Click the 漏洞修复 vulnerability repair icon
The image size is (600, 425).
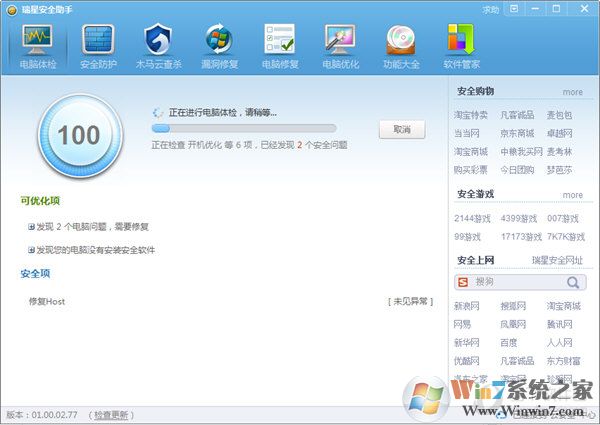click(219, 46)
